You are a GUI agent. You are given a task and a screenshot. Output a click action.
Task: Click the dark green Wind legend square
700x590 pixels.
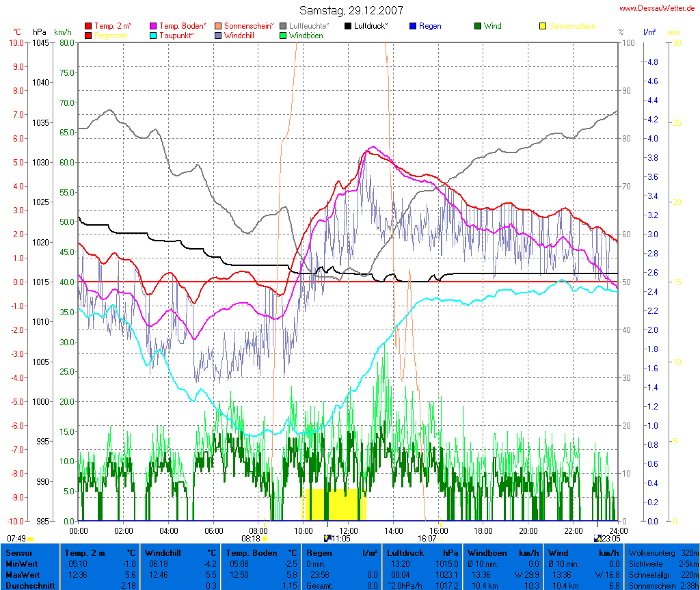(x=478, y=26)
